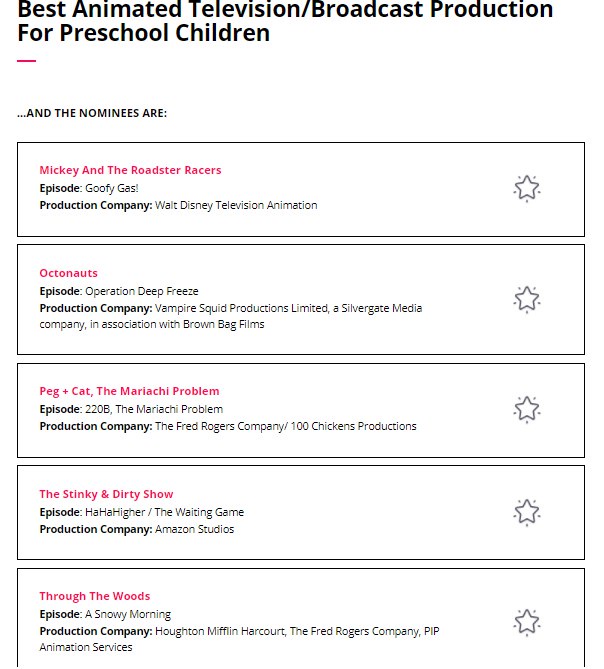
Task: Click 'Episode: Goofy Gas!' text
Action: 89,188
